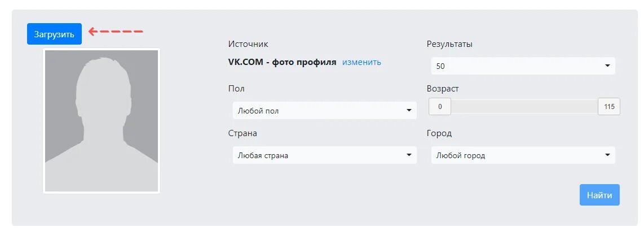The image size is (644, 231).
Task: Select the grey profile silhouette placeholder image
Action: click(102, 121)
